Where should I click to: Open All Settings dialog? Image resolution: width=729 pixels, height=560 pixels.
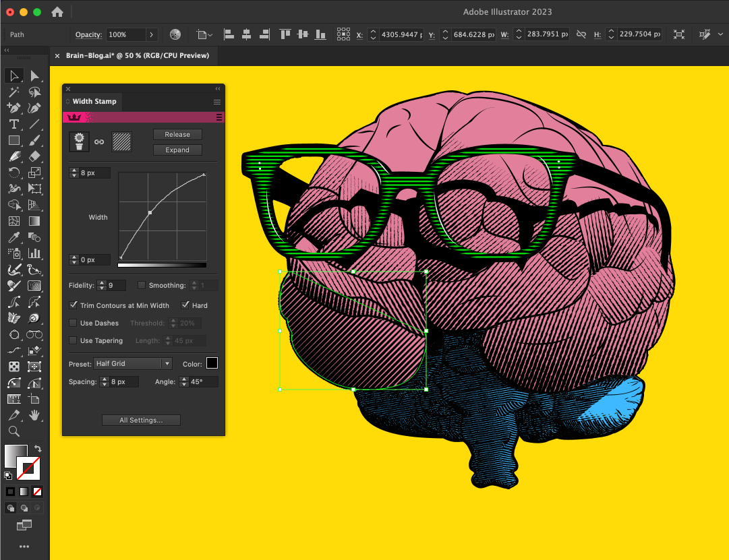142,420
